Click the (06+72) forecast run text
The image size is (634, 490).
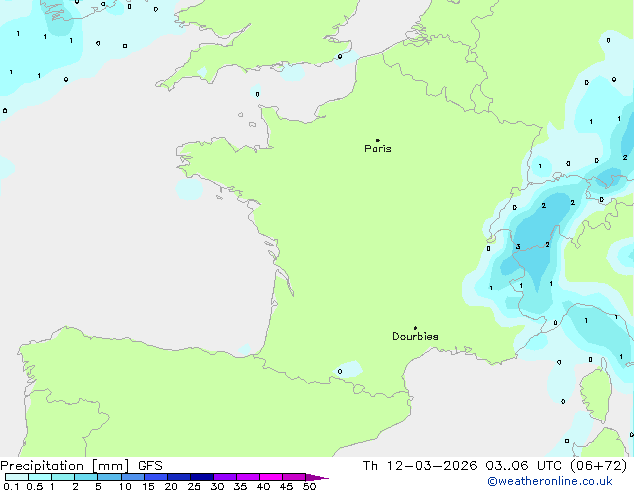click(598, 466)
